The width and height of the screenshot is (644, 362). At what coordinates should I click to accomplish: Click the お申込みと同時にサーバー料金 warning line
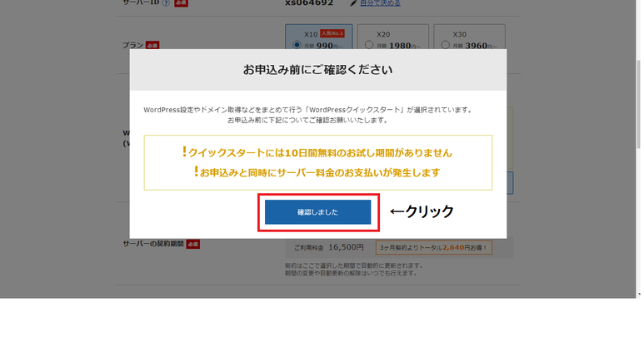[x=317, y=172]
